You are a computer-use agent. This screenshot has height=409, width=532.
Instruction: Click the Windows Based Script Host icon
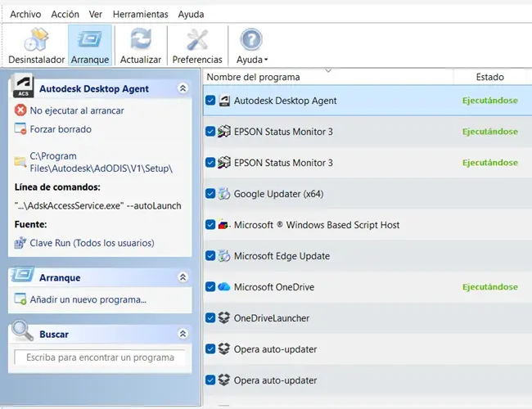224,224
